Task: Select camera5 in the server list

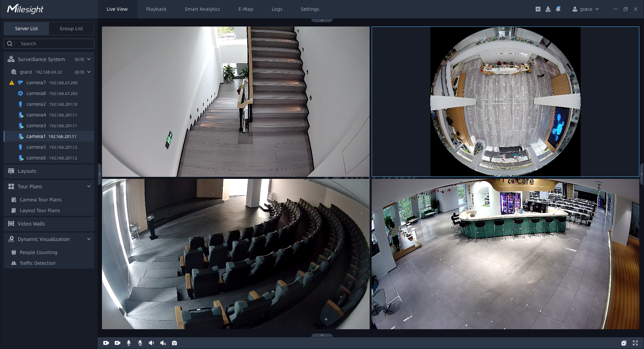Action: (x=49, y=147)
